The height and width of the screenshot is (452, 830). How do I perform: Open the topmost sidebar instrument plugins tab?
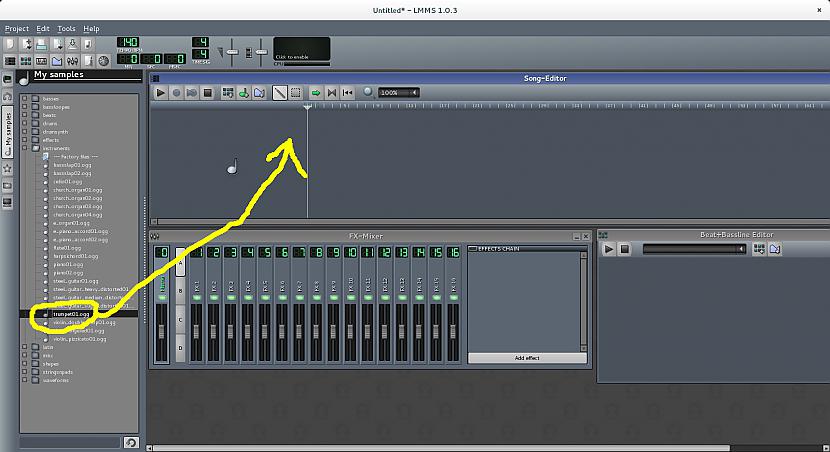(7, 79)
